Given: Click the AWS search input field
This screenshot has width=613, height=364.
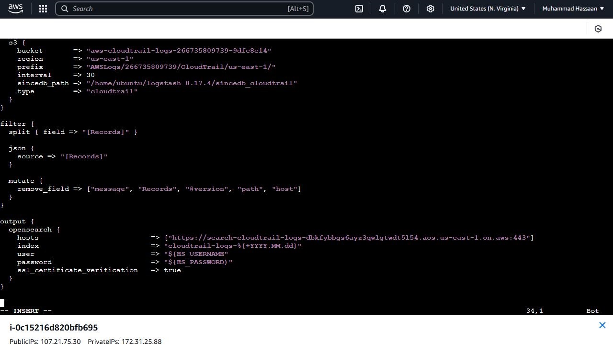Looking at the screenshot, I should 184,9.
